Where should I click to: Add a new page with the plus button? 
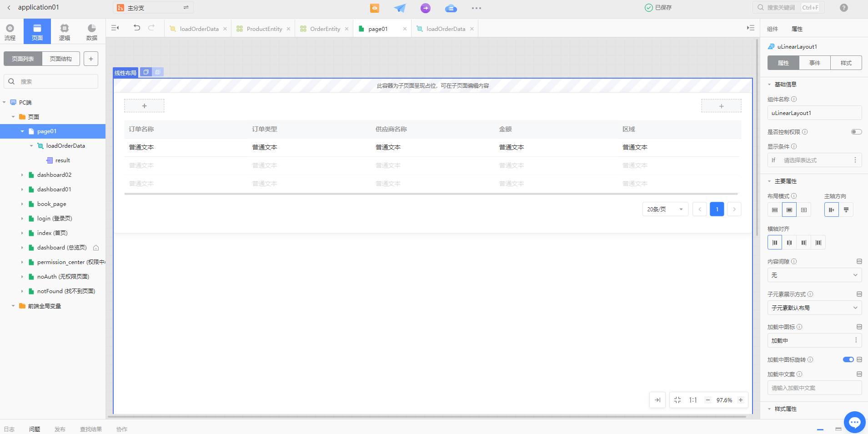[91, 59]
